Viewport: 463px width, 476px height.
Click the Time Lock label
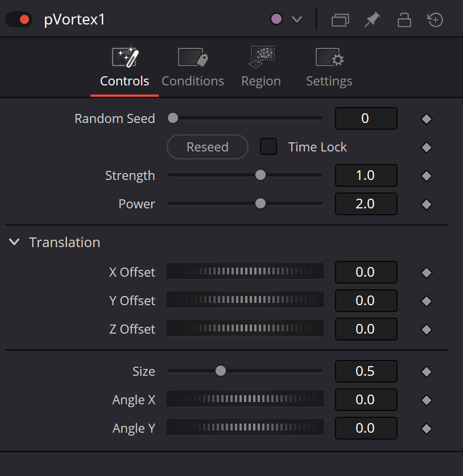point(317,147)
